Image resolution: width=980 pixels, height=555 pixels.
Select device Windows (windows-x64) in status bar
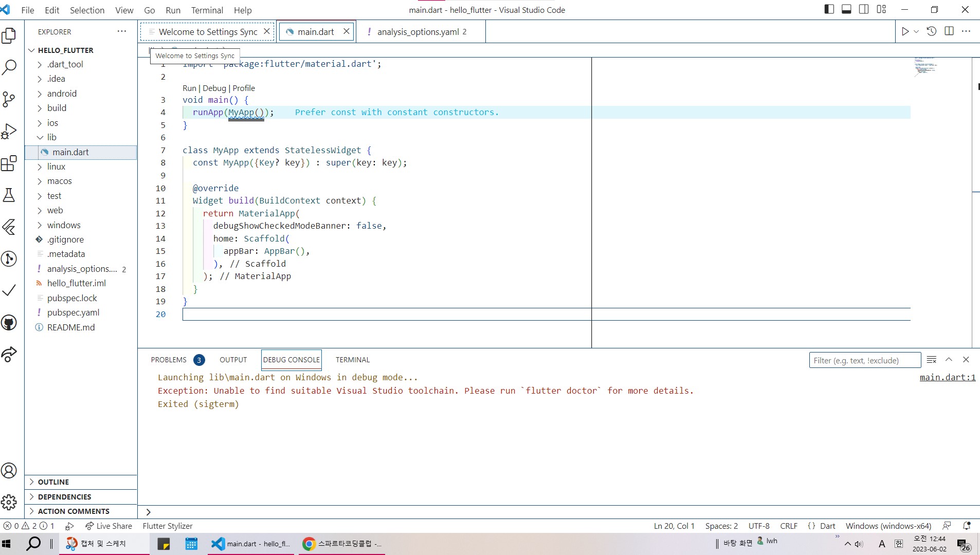tap(888, 526)
